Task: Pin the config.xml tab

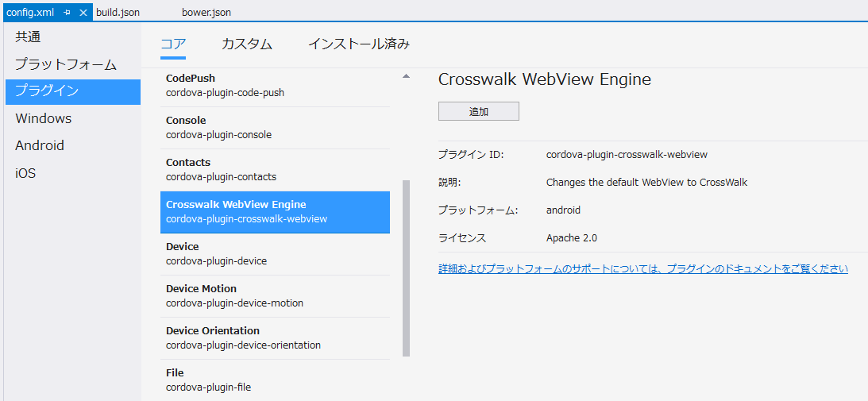Action: 68,13
